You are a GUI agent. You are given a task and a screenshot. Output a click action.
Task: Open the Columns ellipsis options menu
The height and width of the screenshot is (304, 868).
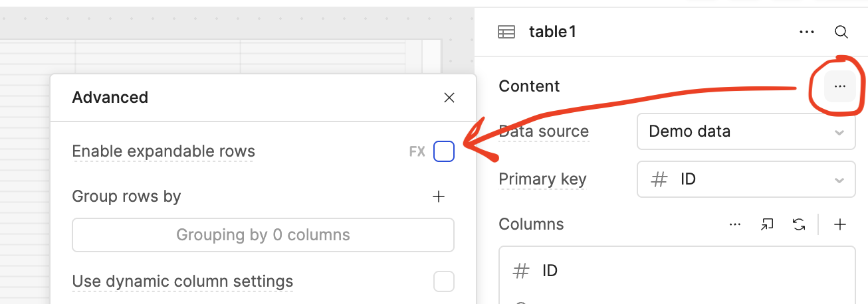point(735,224)
